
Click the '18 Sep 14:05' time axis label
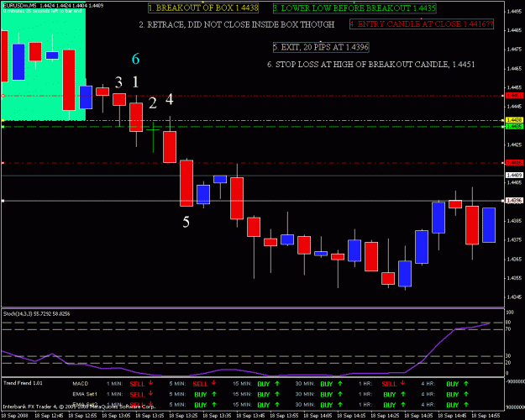tap(318, 416)
